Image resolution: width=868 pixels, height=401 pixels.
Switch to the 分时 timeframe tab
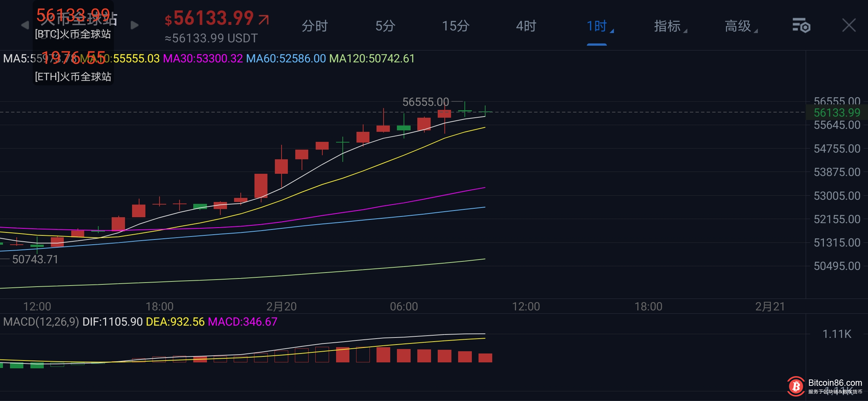315,26
